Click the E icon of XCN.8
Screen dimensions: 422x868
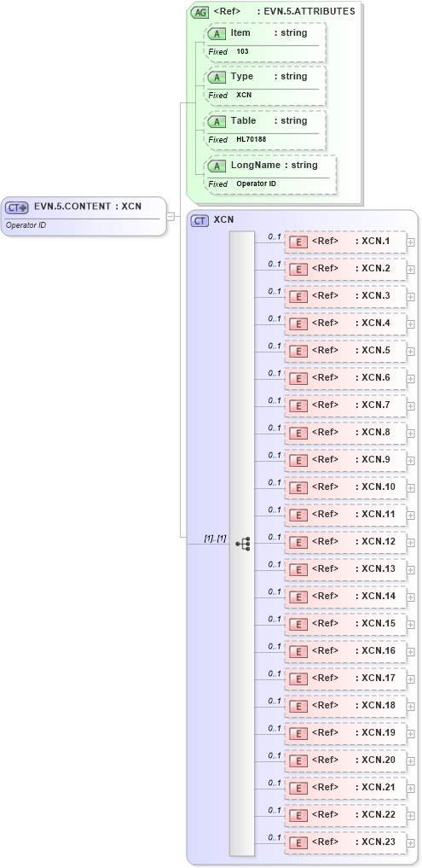(x=298, y=433)
